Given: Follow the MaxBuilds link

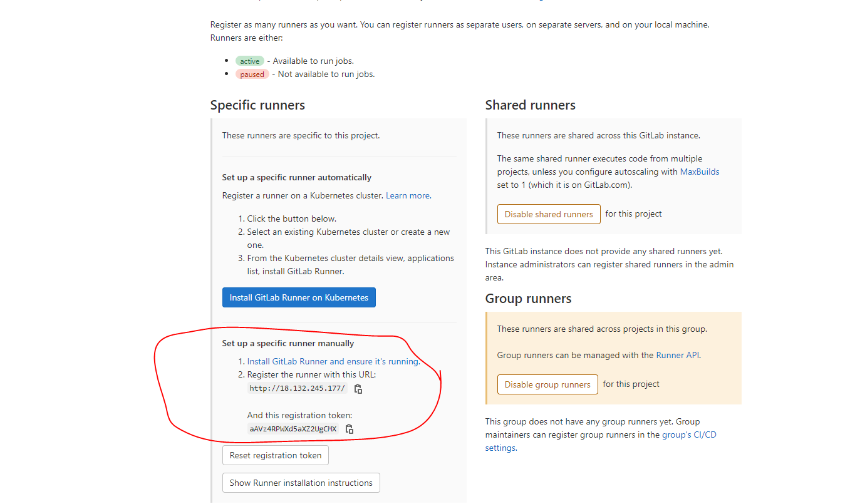Looking at the screenshot, I should point(700,172).
